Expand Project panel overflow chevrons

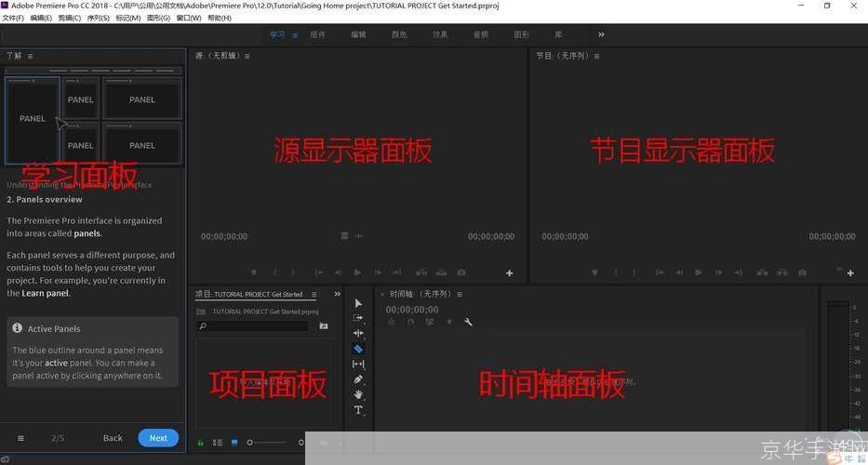coord(337,294)
